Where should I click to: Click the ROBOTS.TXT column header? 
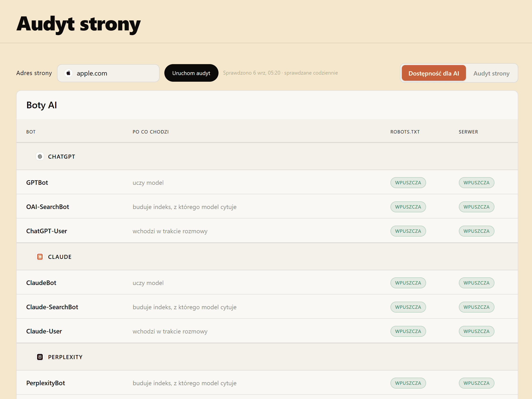(x=405, y=132)
